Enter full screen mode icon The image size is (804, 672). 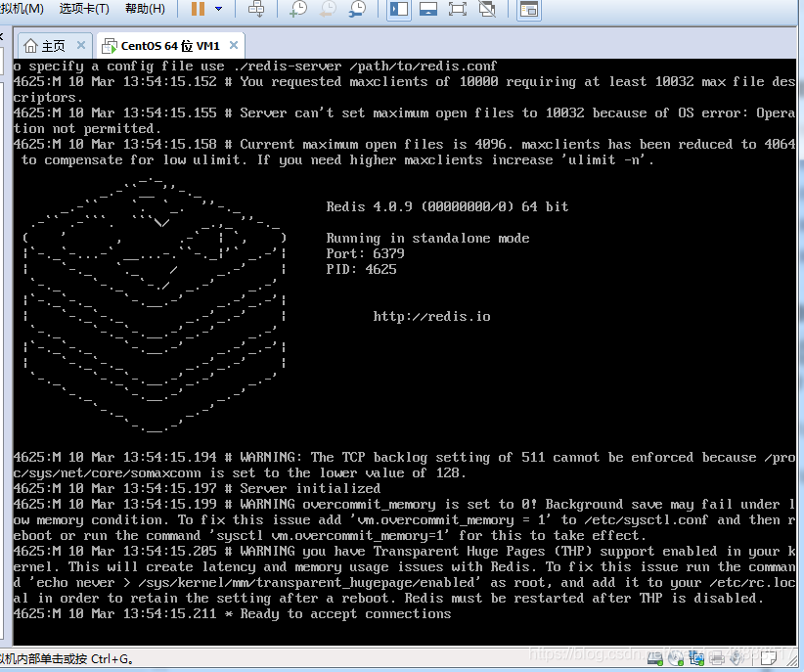[x=458, y=9]
